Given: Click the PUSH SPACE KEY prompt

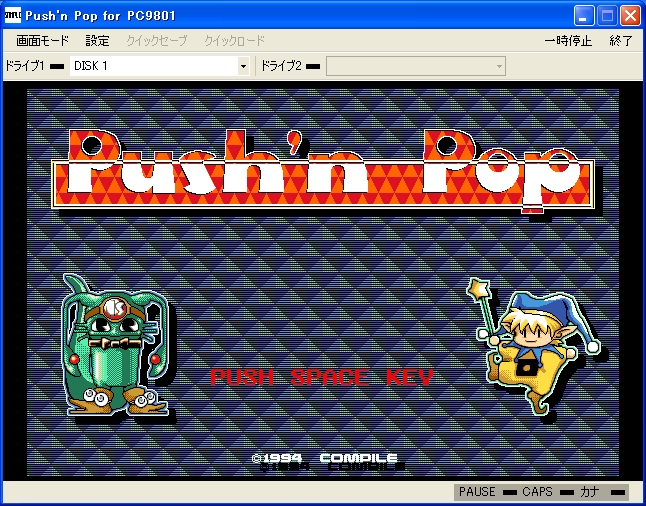Looking at the screenshot, I should click(322, 377).
